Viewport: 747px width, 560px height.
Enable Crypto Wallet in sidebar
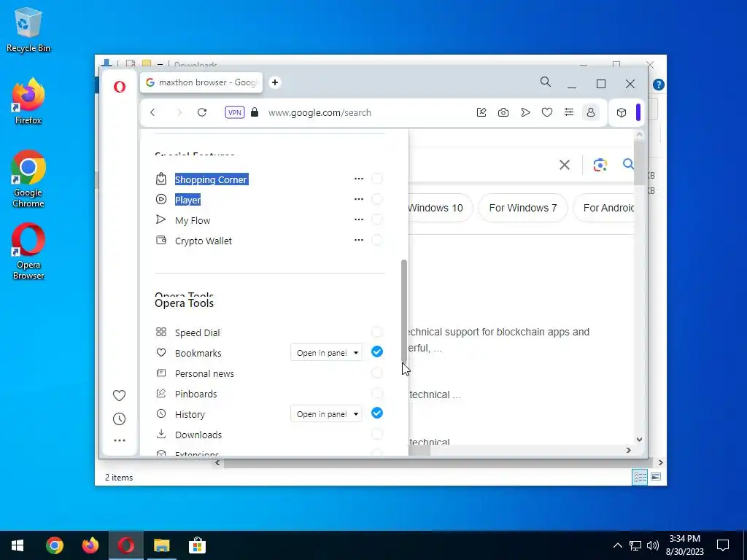point(377,240)
